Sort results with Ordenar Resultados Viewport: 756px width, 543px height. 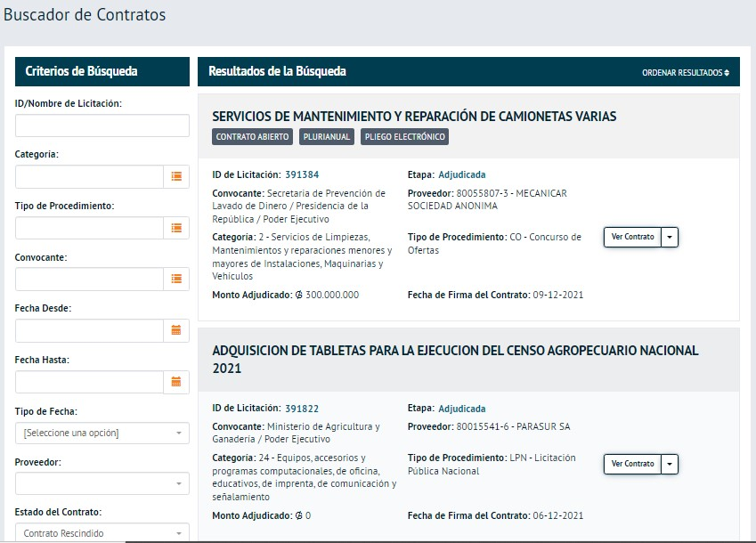click(685, 72)
